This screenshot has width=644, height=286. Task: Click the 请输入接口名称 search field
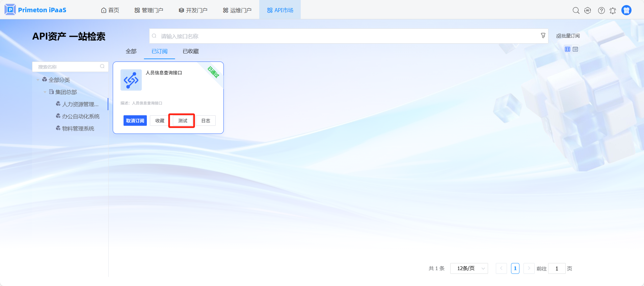[x=344, y=36]
